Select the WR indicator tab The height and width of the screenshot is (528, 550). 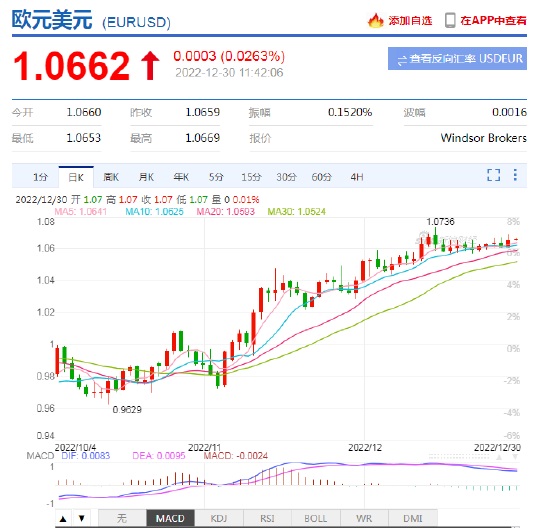click(x=364, y=519)
